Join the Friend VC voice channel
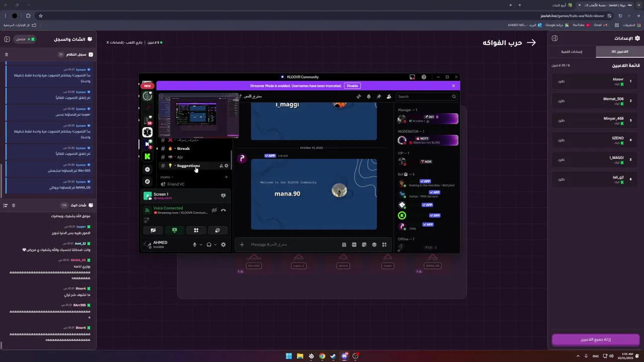This screenshot has height=362, width=644. [x=194, y=184]
